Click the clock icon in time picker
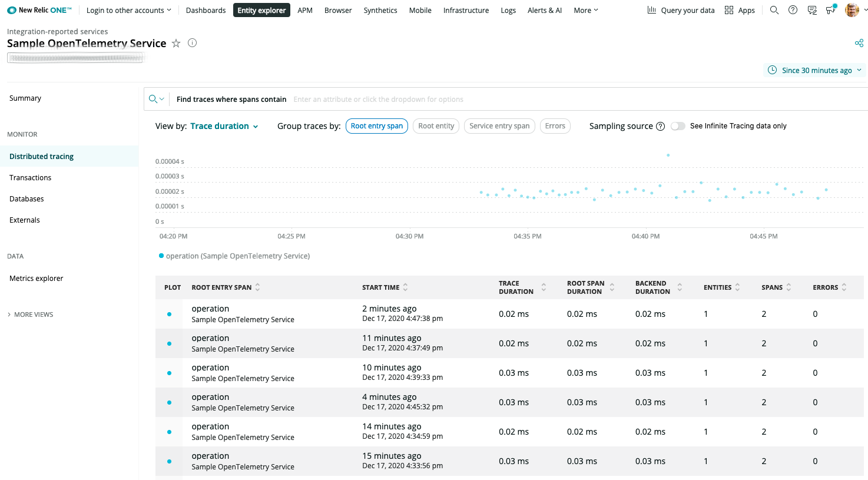868x480 pixels. coord(773,70)
